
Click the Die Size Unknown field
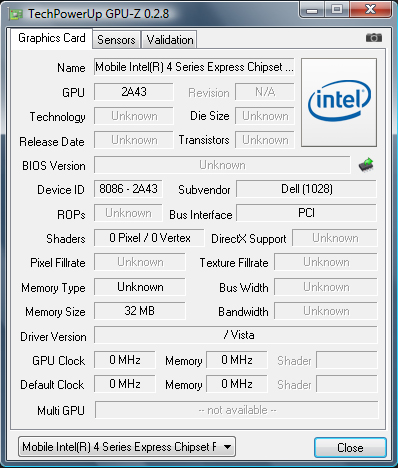[x=265, y=116]
